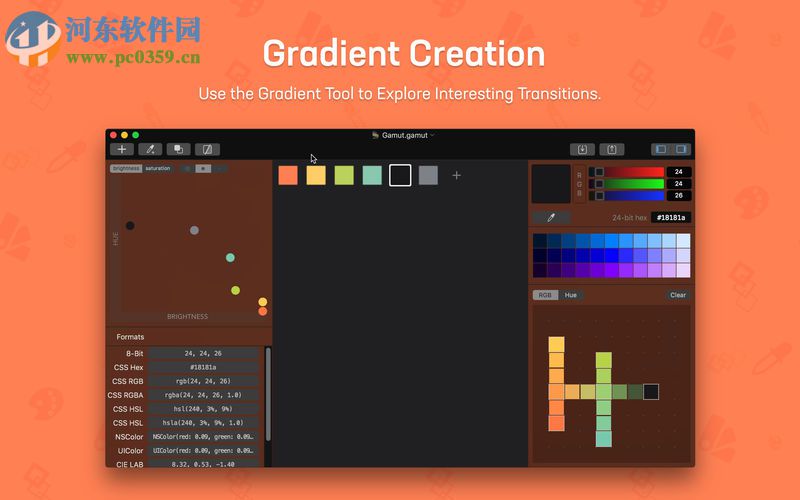The height and width of the screenshot is (500, 800).
Task: Click the CSS RGB value "rgb(24, 24, 26)"
Action: [203, 381]
